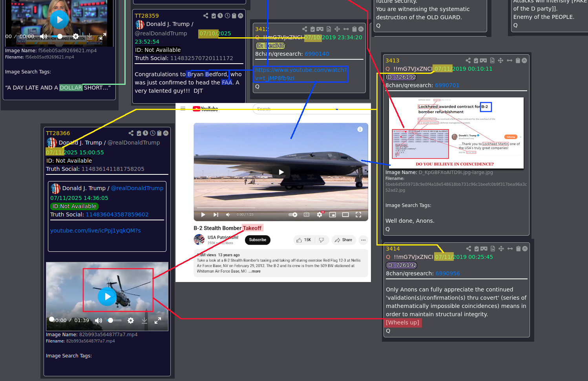Click horizontal resize arrows on post 3413
588x381 pixels.
click(509, 60)
